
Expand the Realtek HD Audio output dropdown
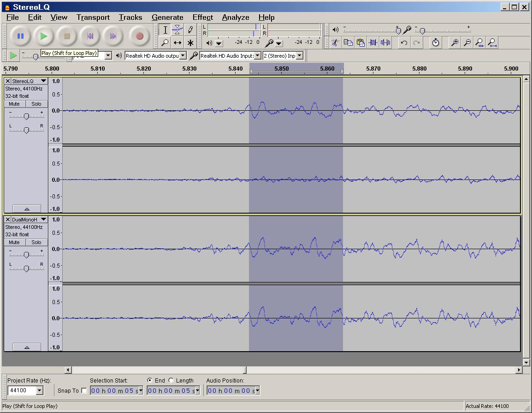(x=183, y=55)
